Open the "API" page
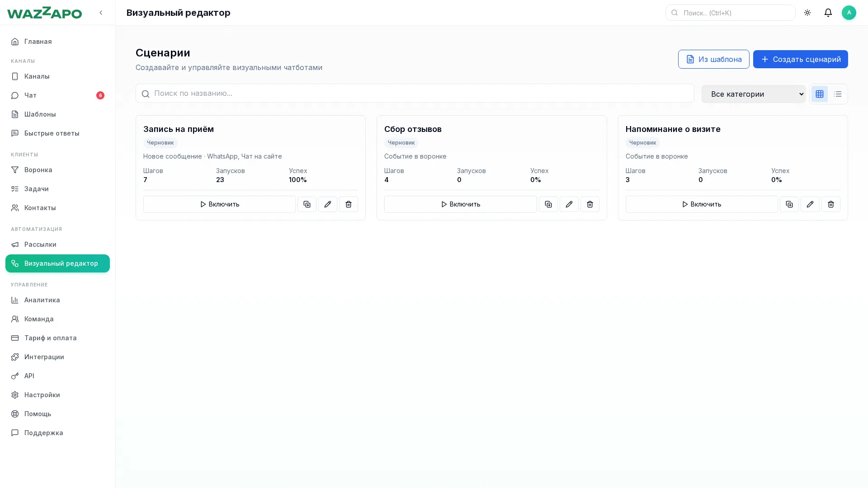Viewport: 868px width, 488px height. [x=57, y=376]
